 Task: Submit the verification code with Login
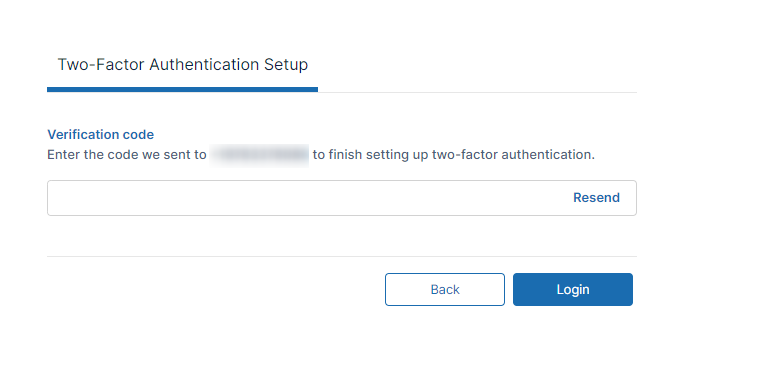coord(573,290)
